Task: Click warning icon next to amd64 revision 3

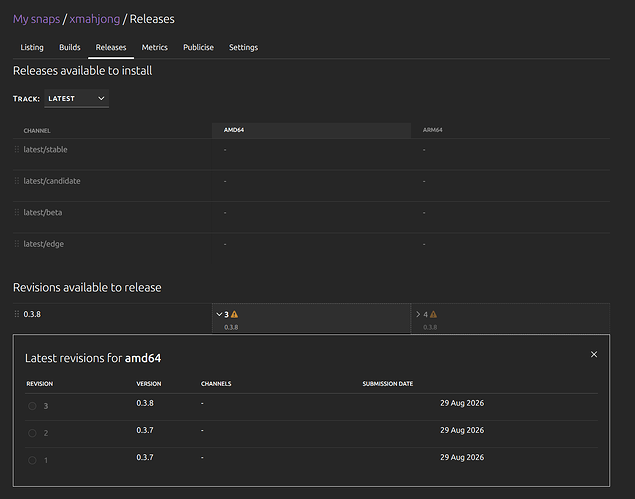Action: 234,314
